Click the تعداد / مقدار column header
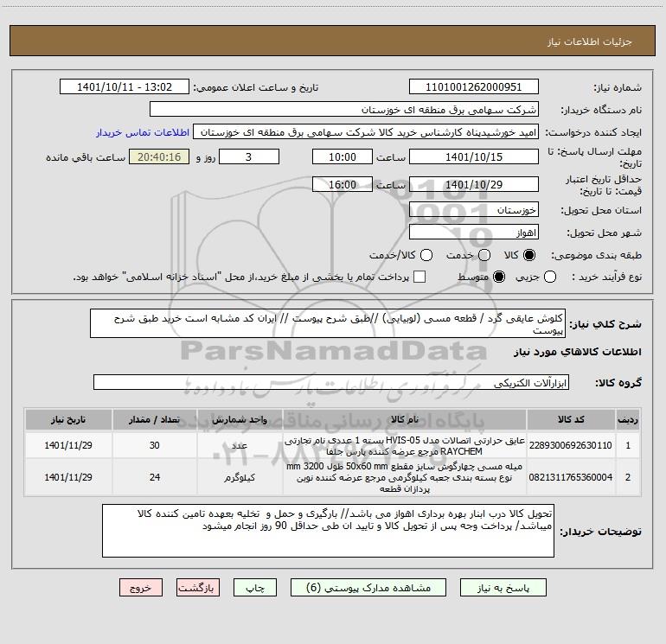 [154, 419]
